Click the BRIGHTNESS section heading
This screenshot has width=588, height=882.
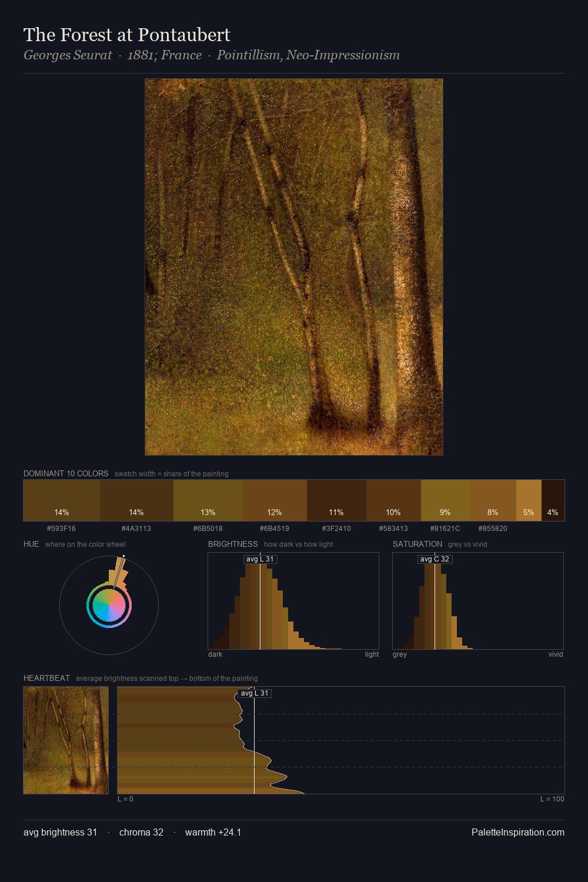233,544
